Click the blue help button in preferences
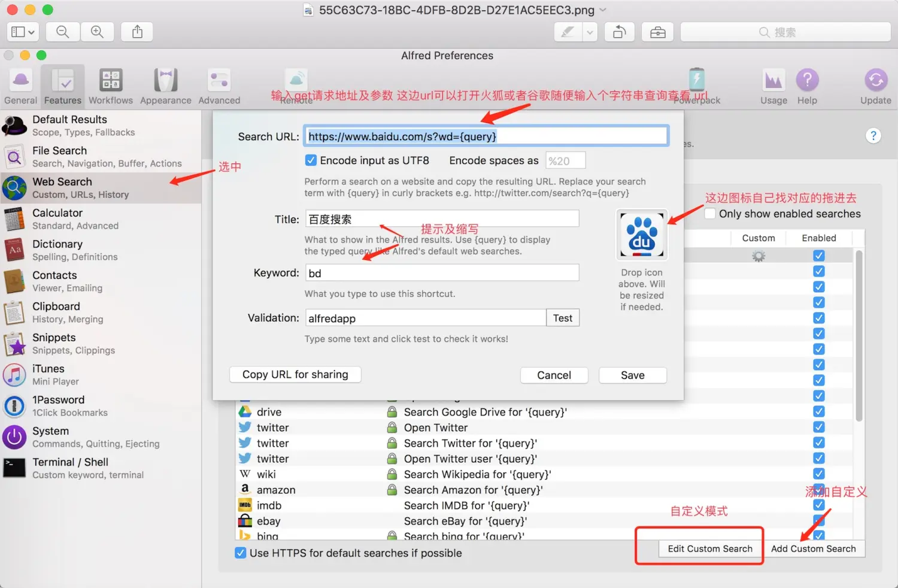898x588 pixels. (873, 136)
